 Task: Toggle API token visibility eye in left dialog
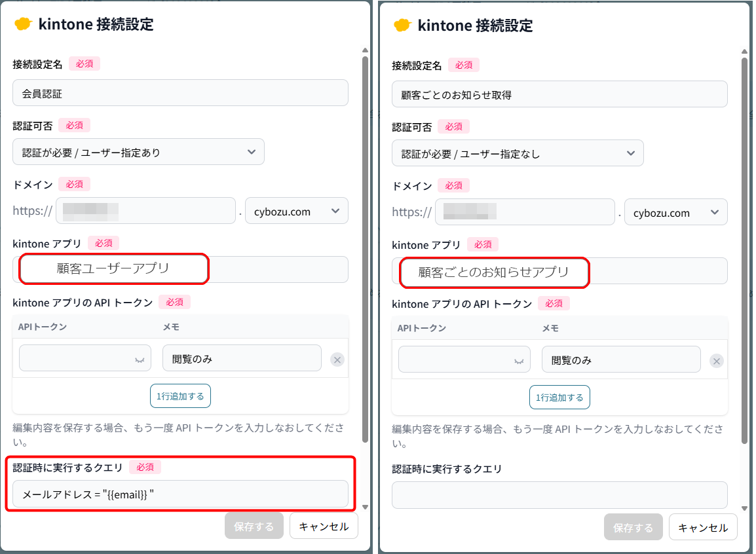pos(140,360)
